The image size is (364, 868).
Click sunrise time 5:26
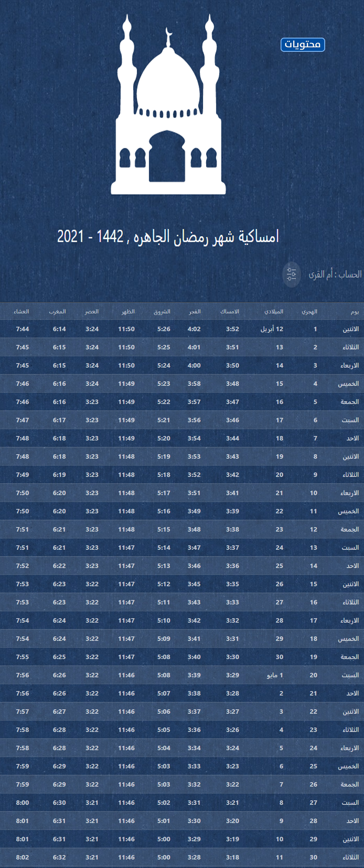pos(164,329)
